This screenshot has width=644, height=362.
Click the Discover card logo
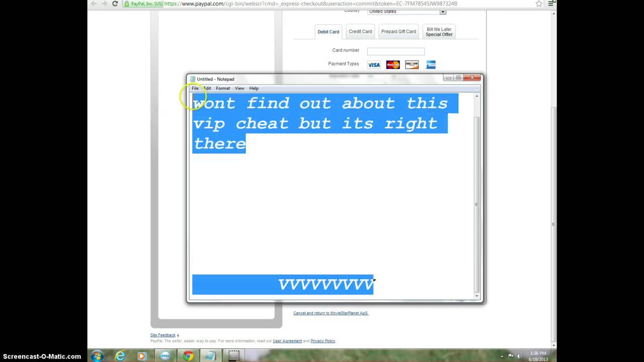point(412,65)
